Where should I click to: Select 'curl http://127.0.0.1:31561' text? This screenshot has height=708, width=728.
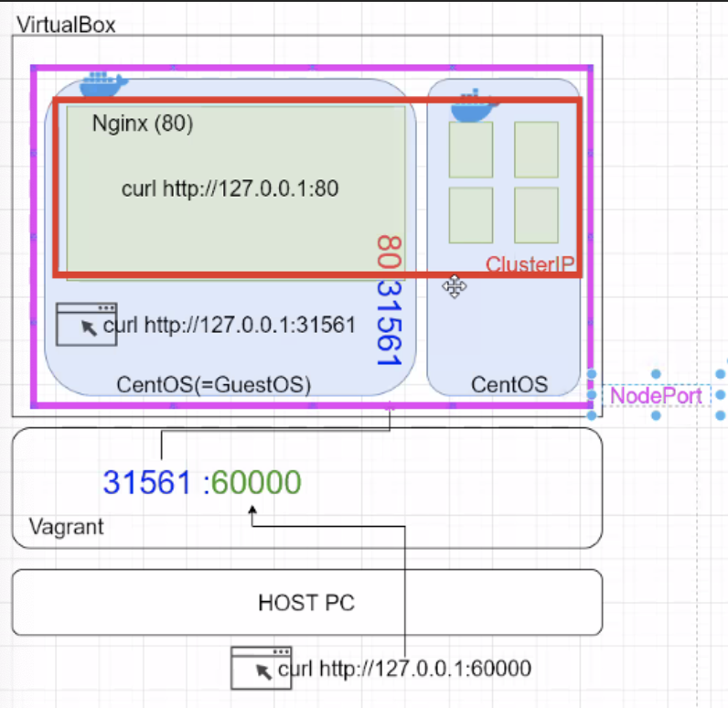coord(230,325)
